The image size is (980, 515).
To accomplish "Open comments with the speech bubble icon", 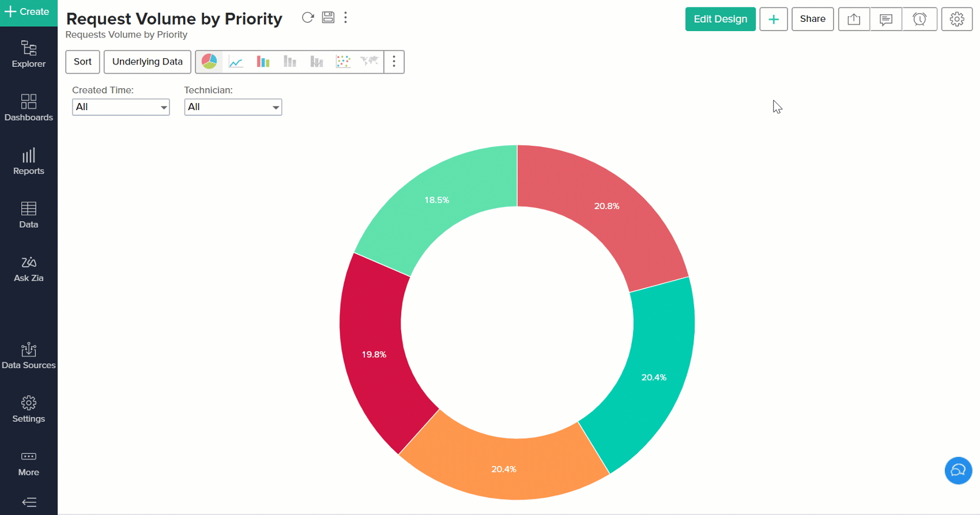I will (886, 19).
